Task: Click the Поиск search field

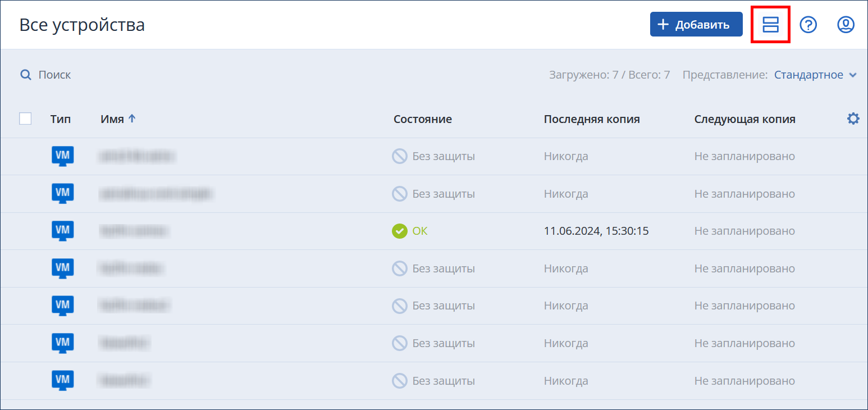Action: coord(46,75)
